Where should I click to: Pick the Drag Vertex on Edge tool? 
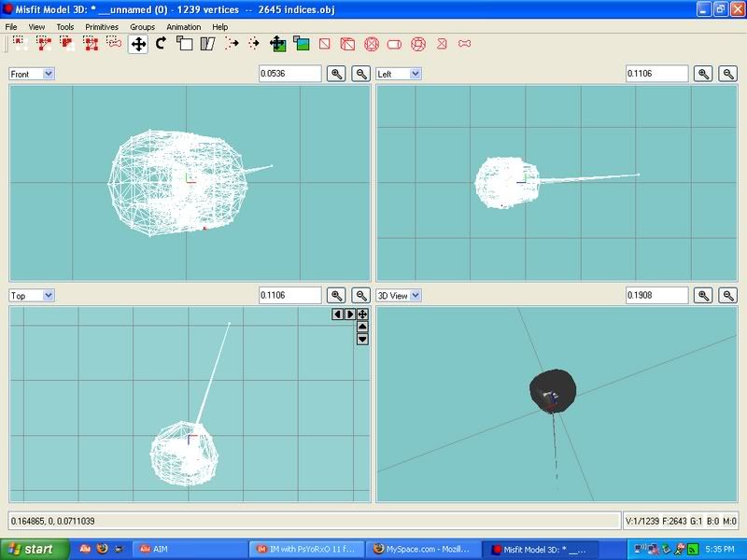[254, 44]
